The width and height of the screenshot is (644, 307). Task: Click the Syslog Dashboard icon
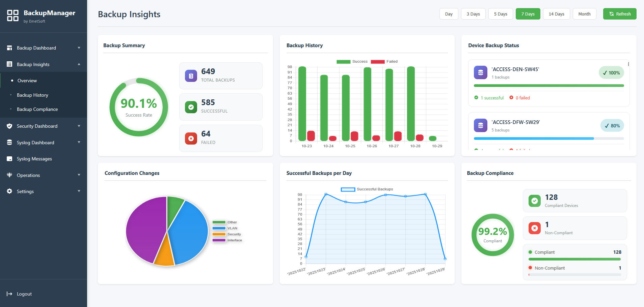coord(9,142)
